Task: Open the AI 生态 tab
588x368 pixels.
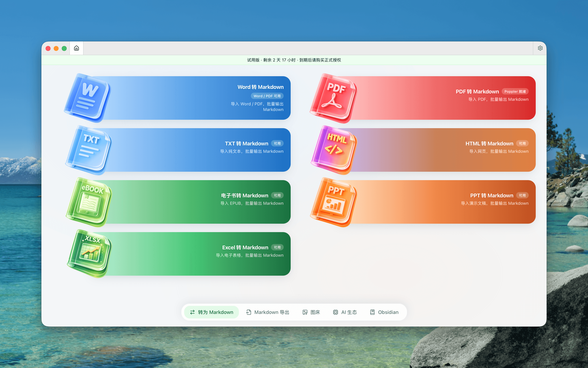Action: (345, 312)
